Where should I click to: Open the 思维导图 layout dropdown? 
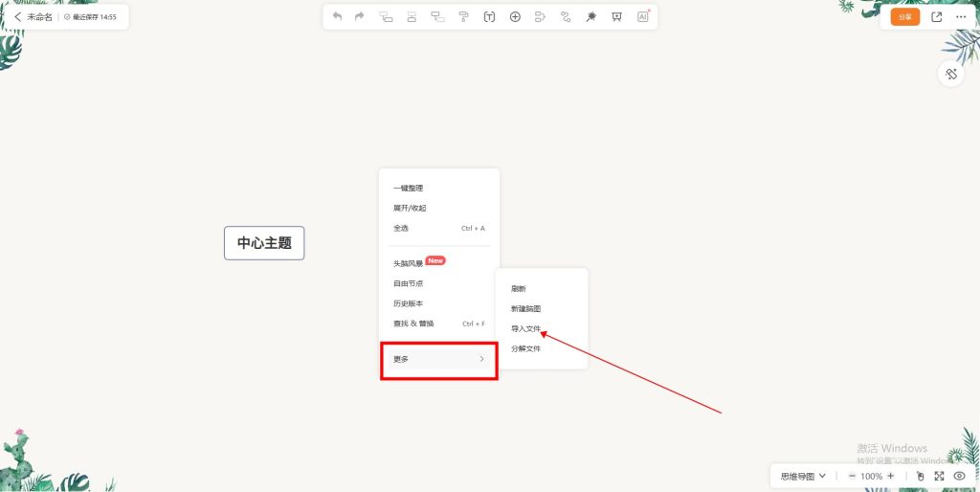[803, 476]
